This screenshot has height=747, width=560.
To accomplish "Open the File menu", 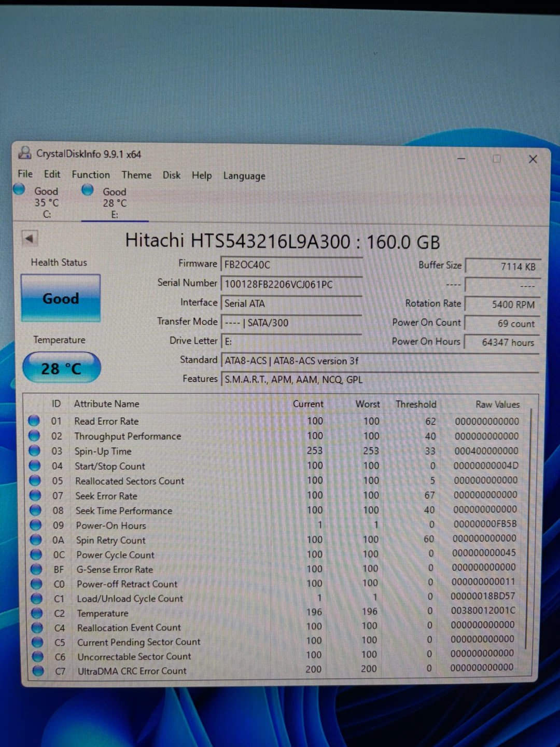I will click(x=25, y=174).
